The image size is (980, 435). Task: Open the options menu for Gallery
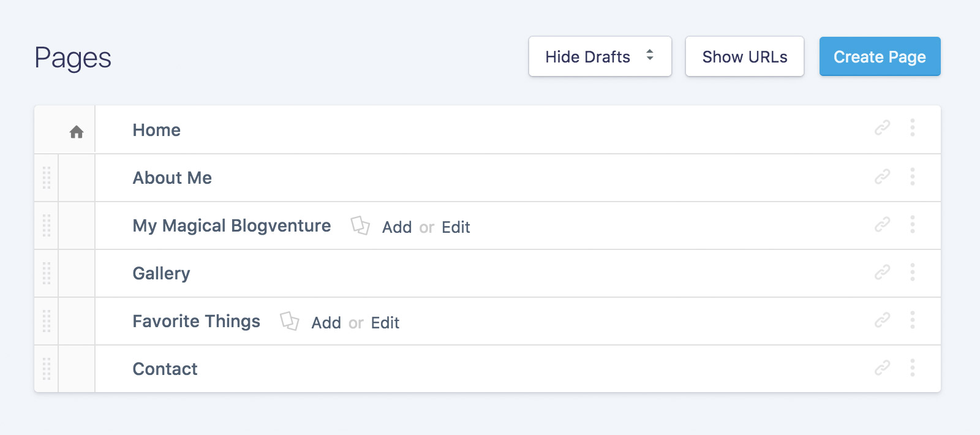pyautogui.click(x=913, y=273)
